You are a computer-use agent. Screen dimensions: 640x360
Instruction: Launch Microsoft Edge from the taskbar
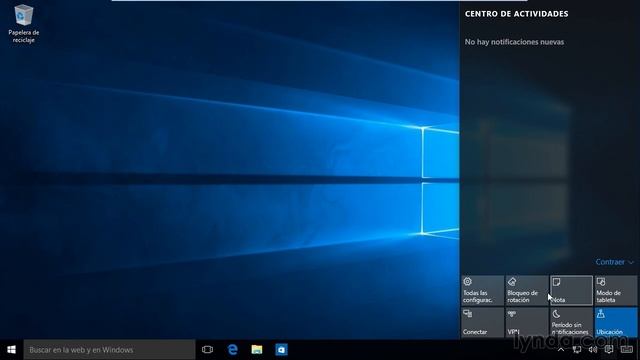pyautogui.click(x=233, y=350)
